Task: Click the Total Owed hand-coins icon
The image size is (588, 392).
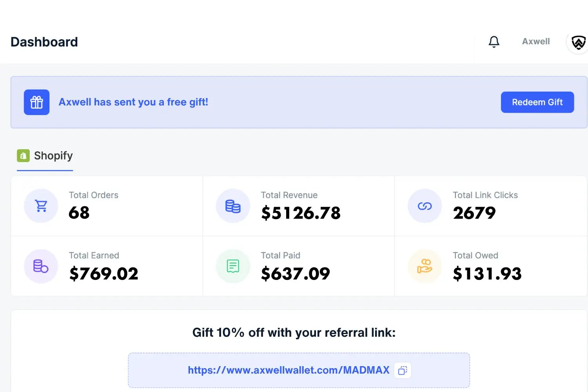Action: pyautogui.click(x=425, y=266)
